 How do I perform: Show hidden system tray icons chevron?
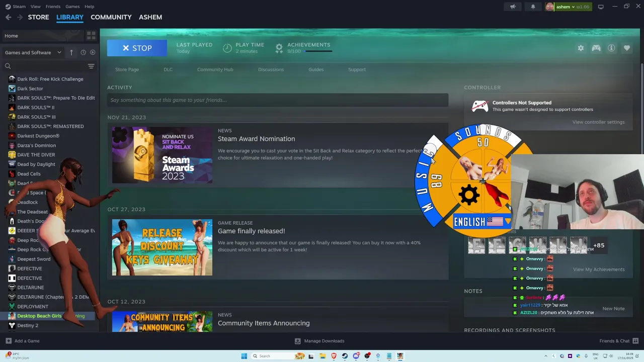(x=546, y=356)
